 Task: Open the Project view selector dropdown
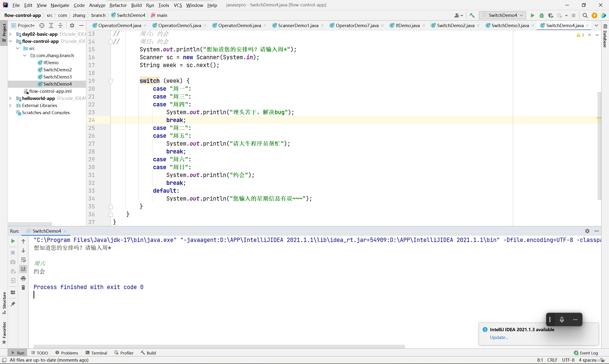click(23, 25)
